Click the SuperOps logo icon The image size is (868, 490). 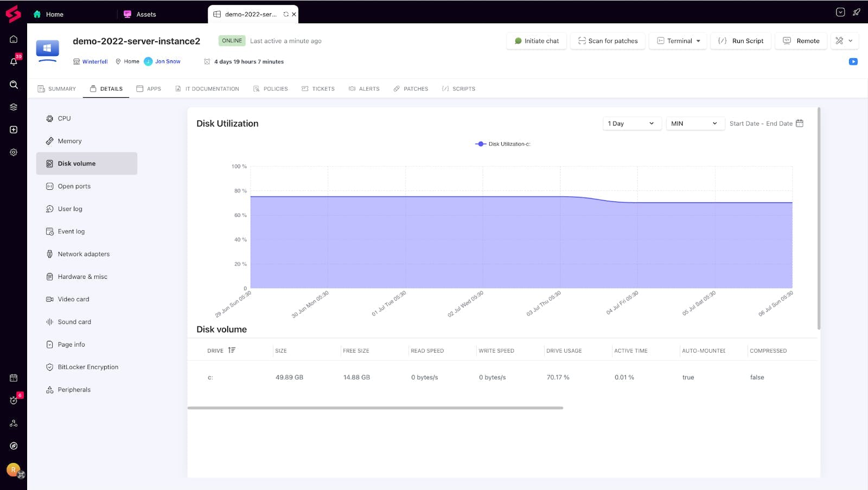(x=13, y=14)
